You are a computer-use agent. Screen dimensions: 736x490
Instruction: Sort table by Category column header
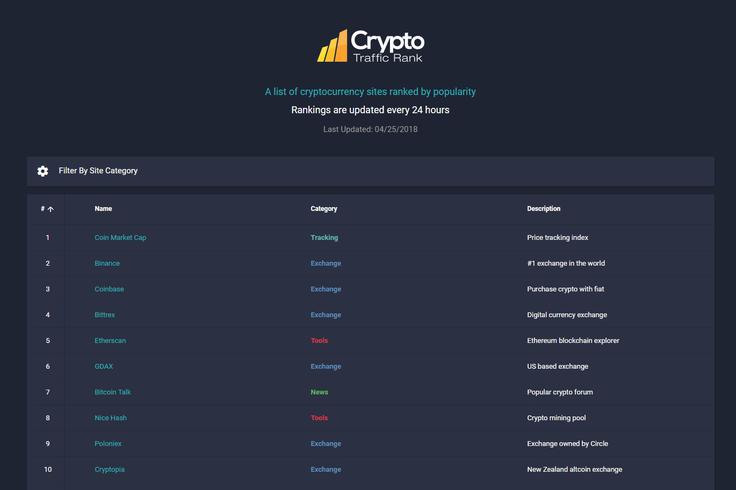pyautogui.click(x=324, y=208)
